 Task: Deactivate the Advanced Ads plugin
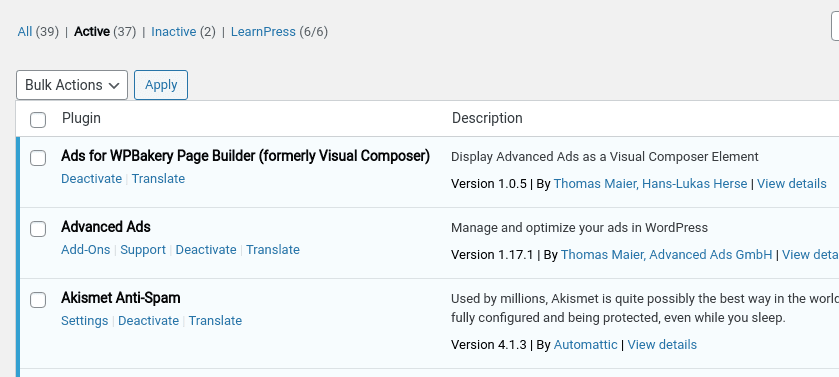(x=206, y=250)
